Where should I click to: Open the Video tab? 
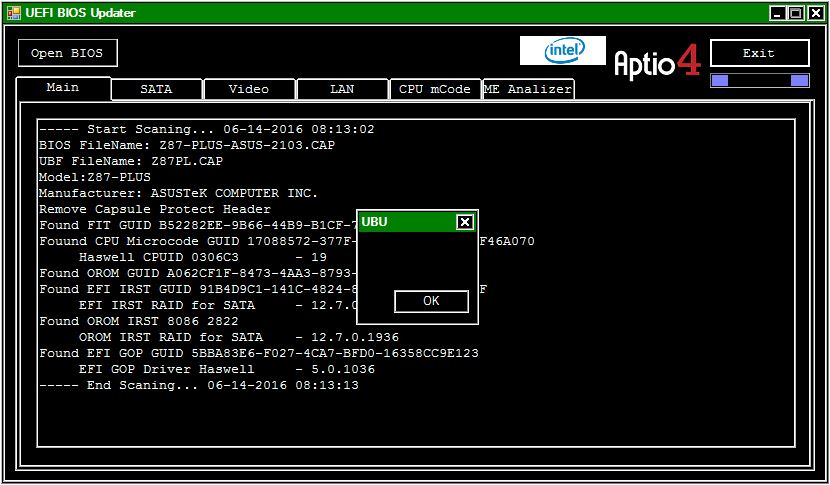(x=249, y=89)
